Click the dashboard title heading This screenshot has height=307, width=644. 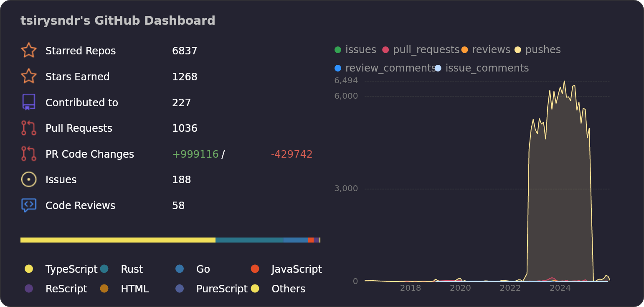pos(118,20)
